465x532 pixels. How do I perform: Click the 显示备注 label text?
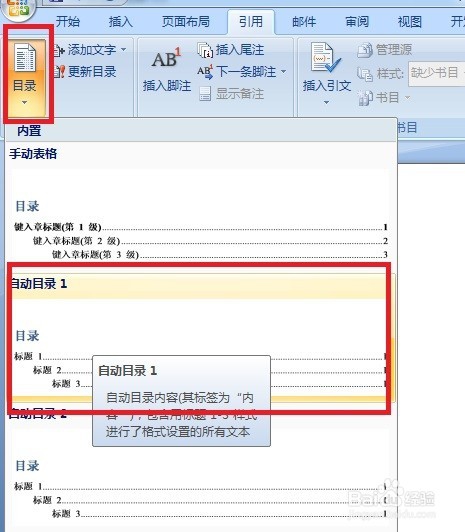(x=240, y=94)
